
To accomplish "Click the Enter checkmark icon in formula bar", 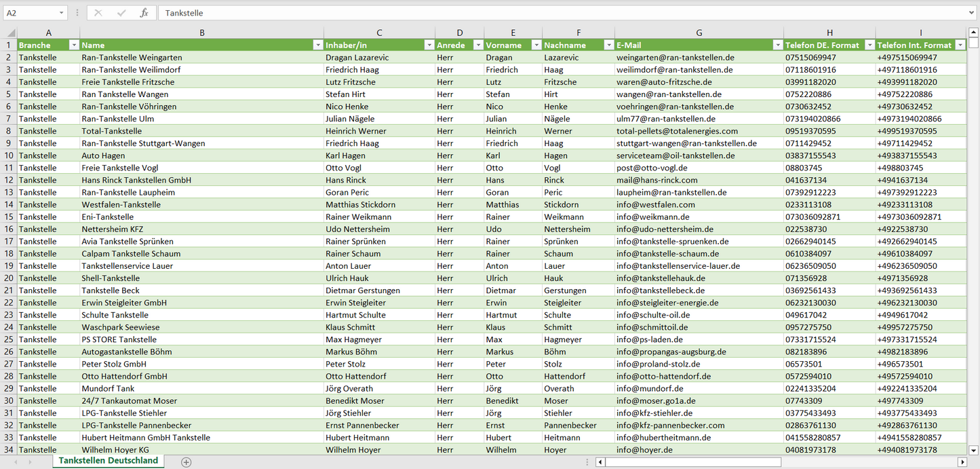I will [x=121, y=13].
